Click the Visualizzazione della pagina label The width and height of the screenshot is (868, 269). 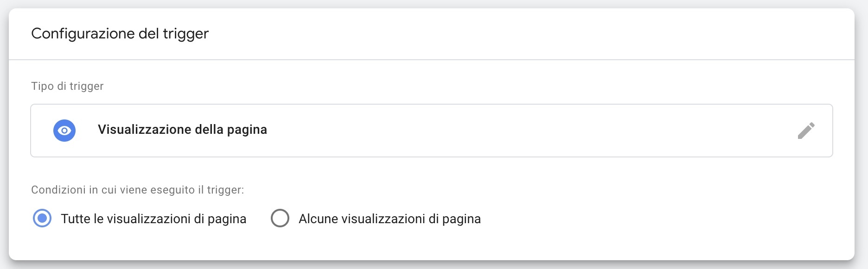pyautogui.click(x=183, y=130)
